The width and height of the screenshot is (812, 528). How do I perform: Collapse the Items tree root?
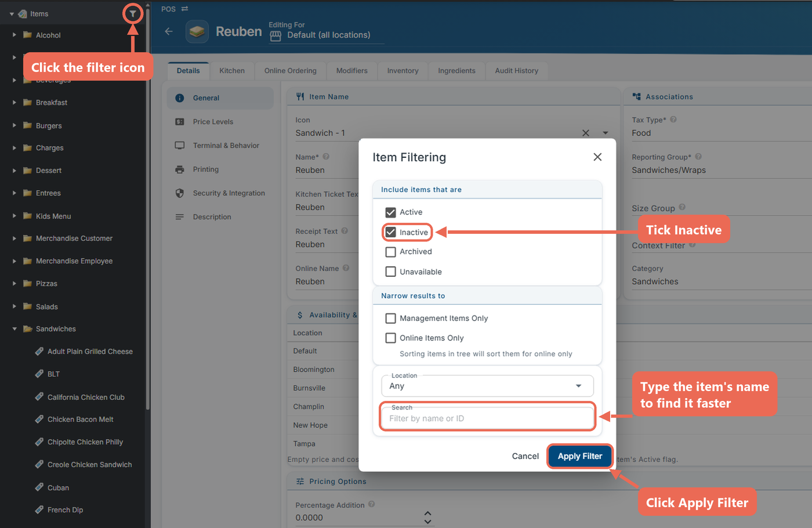click(12, 14)
